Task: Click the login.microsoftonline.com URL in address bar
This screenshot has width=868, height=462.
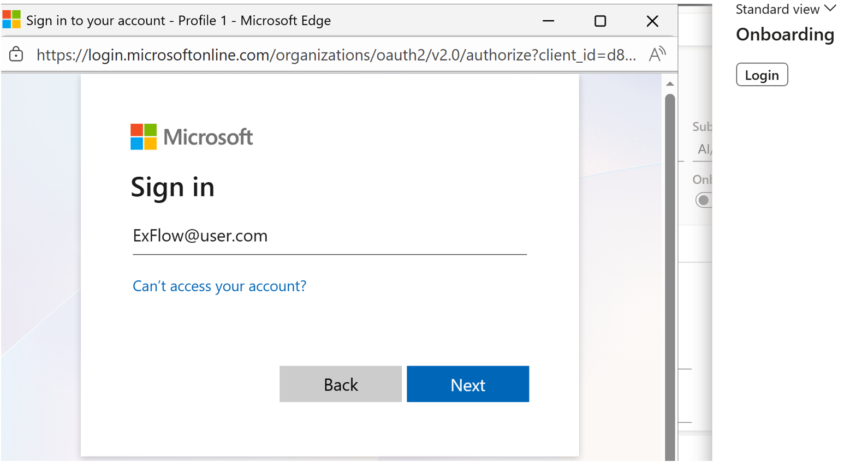Action: tap(336, 55)
